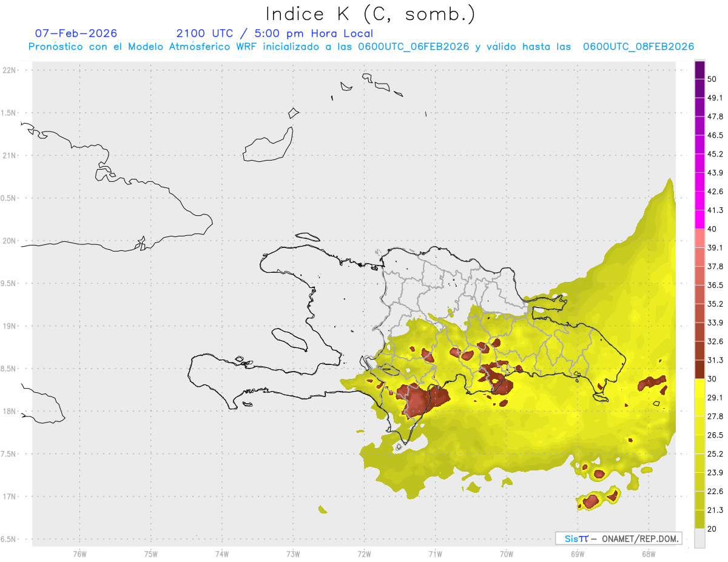The image size is (728, 562).
Task: Click the colorbar value "30"
Action: (712, 379)
